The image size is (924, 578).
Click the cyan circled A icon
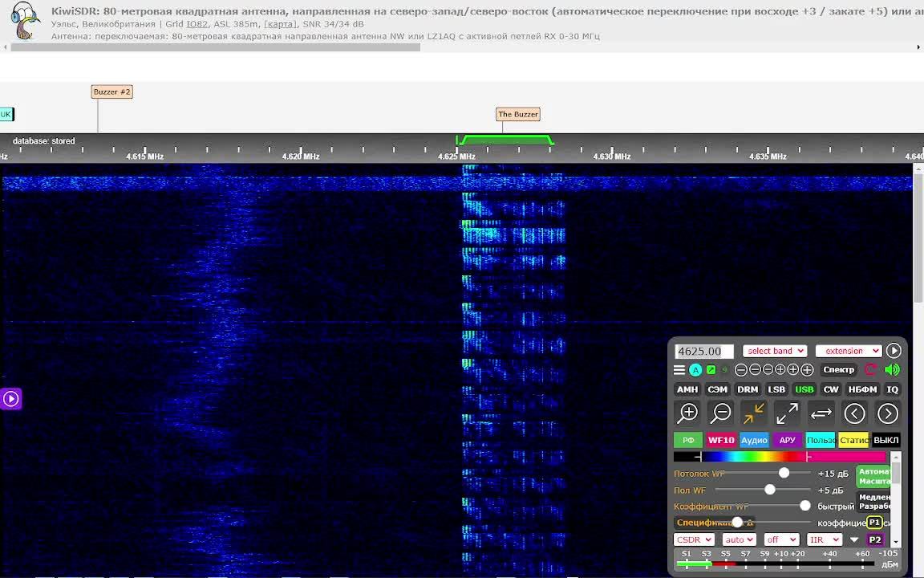(x=696, y=370)
